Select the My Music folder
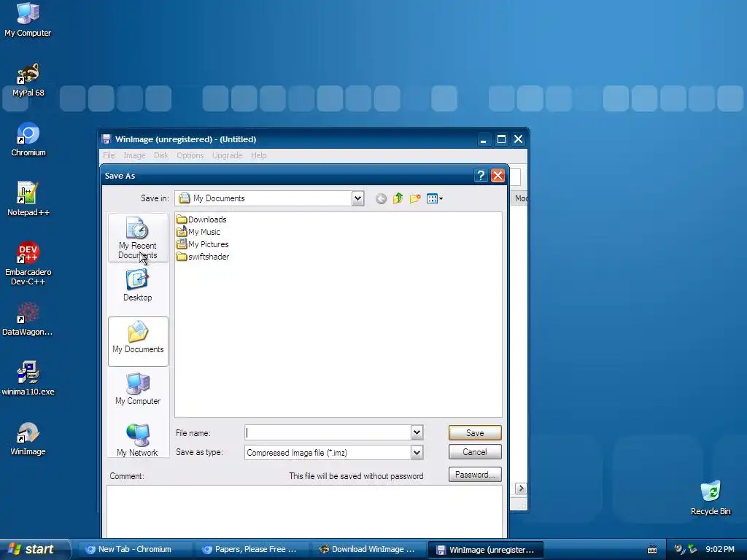 pyautogui.click(x=198, y=232)
